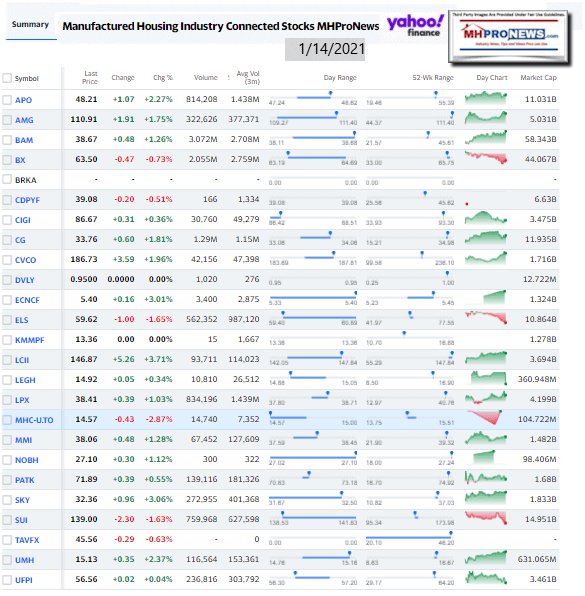Viewport: 585px width, 596px height.
Task: Open the TAVFX ticker link
Action: (x=27, y=540)
